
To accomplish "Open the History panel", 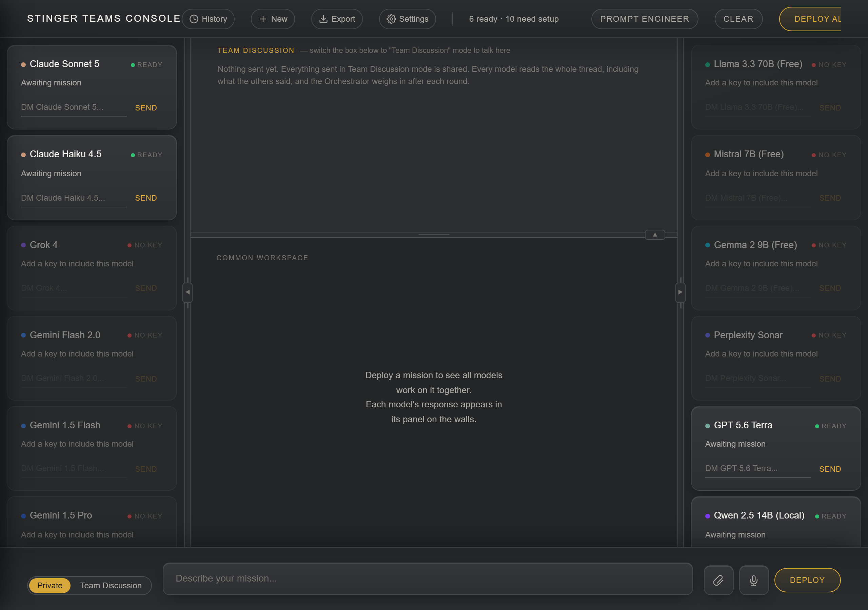I will (208, 19).
